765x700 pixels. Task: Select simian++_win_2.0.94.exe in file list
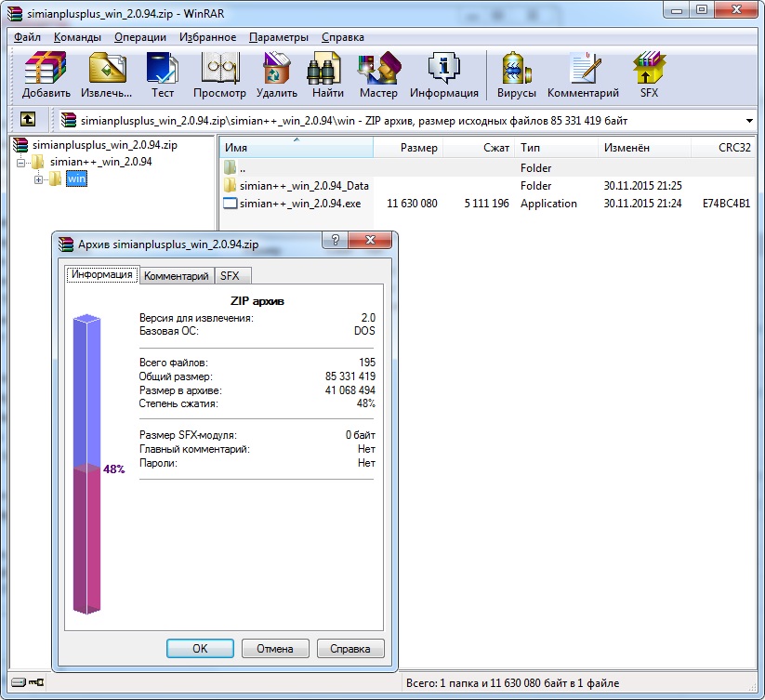(x=299, y=204)
